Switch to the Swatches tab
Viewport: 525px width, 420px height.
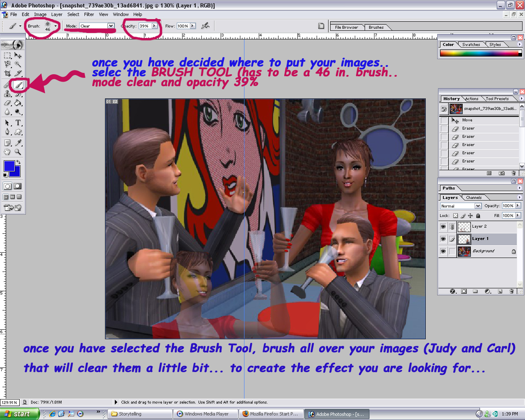[471, 45]
